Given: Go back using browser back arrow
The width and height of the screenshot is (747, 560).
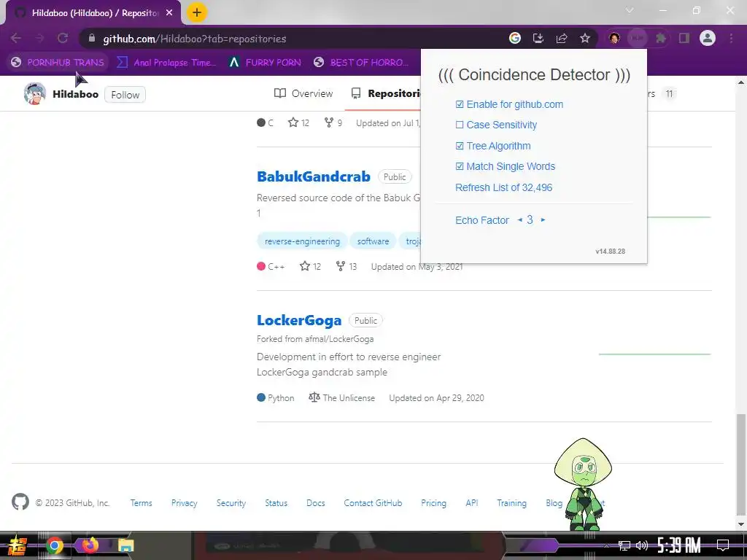Looking at the screenshot, I should tap(16, 38).
